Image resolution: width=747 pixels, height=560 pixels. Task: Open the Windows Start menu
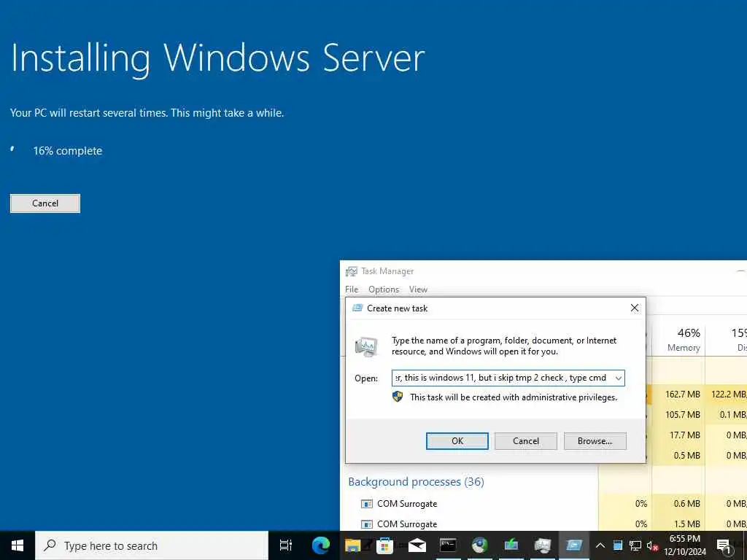click(x=18, y=545)
